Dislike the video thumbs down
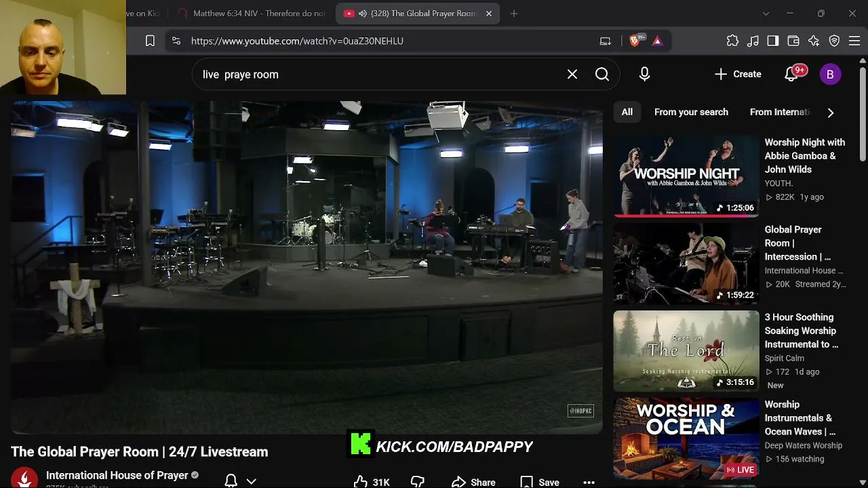Image resolution: width=868 pixels, height=488 pixels. [x=418, y=482]
